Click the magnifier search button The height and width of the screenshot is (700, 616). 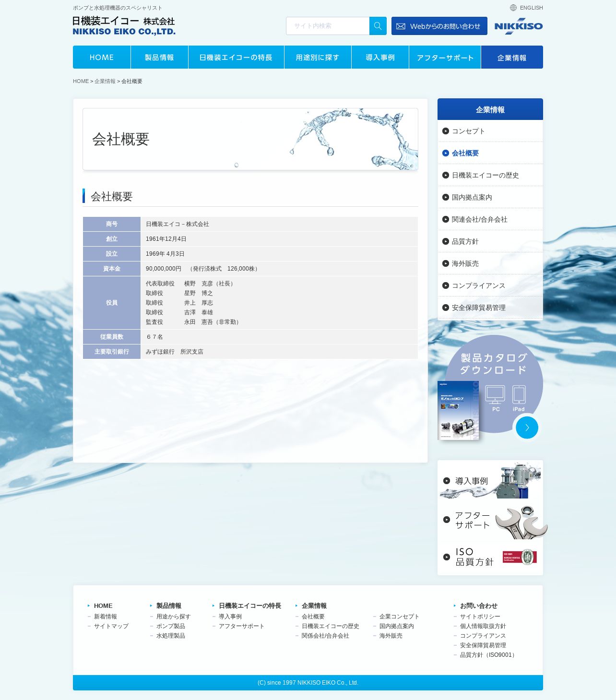[378, 26]
